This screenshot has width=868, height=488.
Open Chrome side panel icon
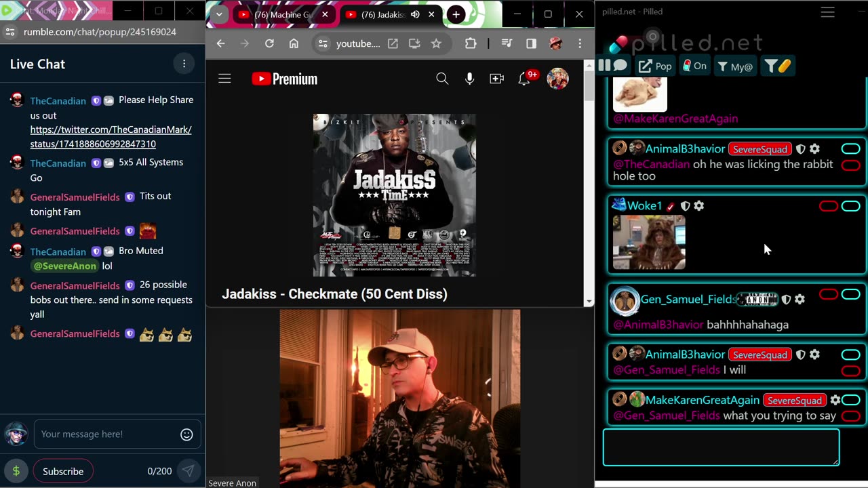tap(531, 43)
